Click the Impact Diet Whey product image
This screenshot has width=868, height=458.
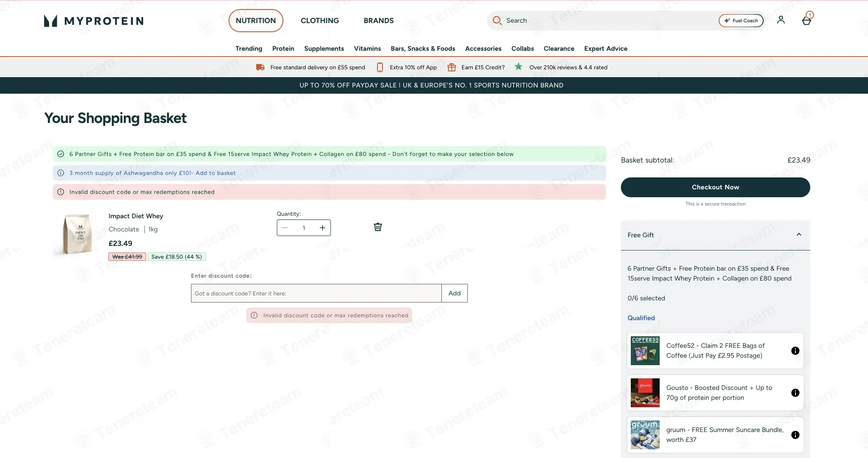(x=77, y=234)
